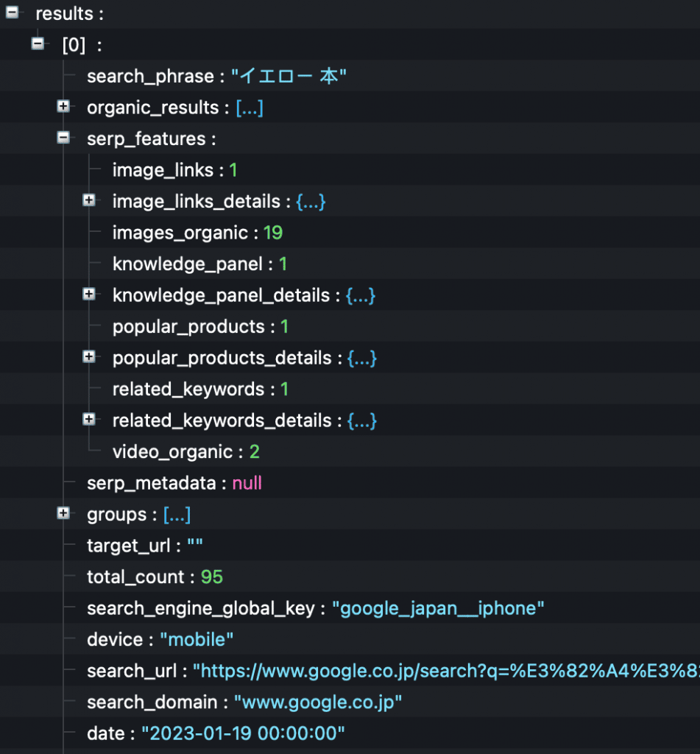
Task: Collapse the results root node
Action: [x=12, y=12]
